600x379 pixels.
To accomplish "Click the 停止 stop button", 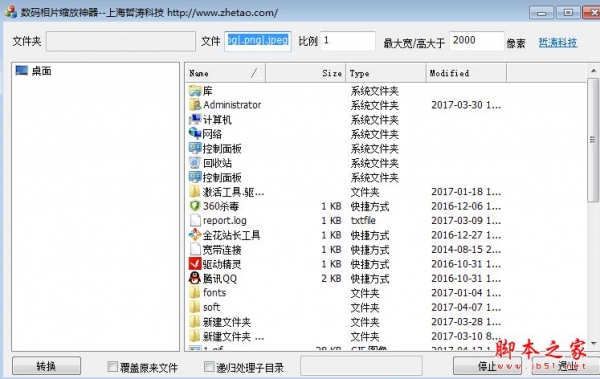I will [x=487, y=366].
